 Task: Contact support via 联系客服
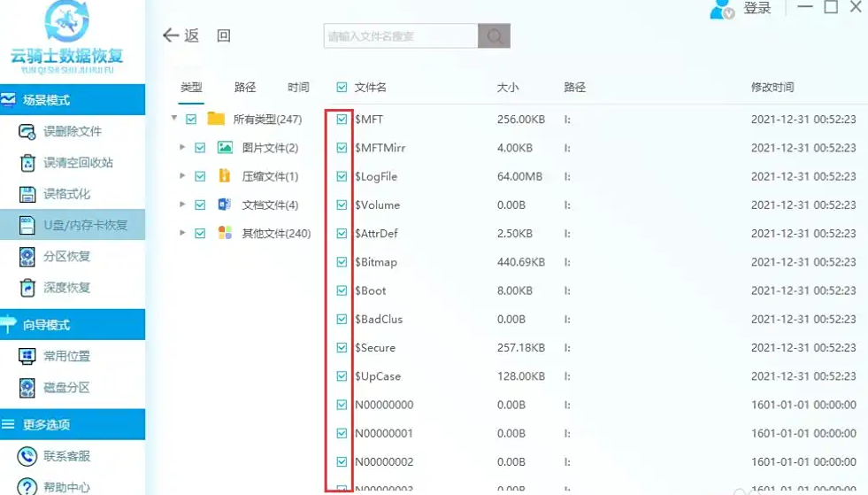click(x=66, y=456)
